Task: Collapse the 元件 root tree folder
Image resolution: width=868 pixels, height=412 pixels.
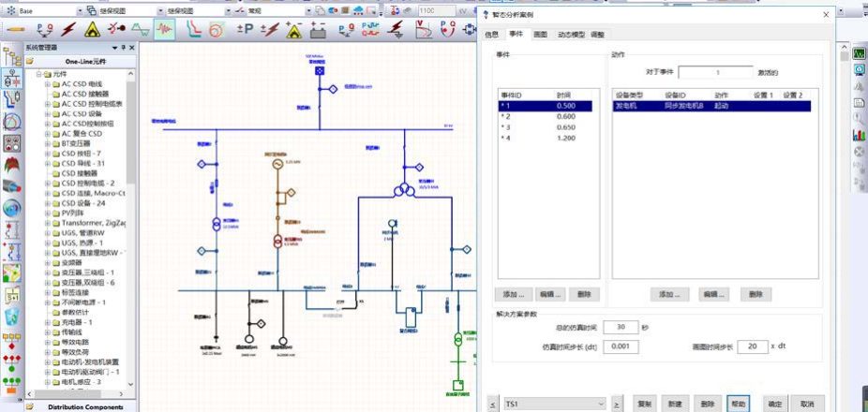Action: click(x=38, y=74)
